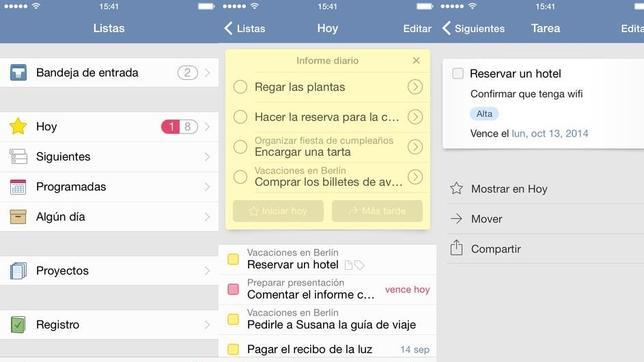Screen dimensions: 644x362
Task: Tap the Proyectos stacked pages icon
Action: [x=18, y=271]
